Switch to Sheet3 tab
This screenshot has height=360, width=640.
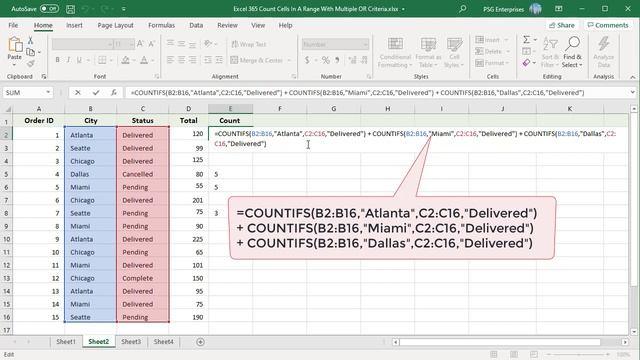(131, 342)
